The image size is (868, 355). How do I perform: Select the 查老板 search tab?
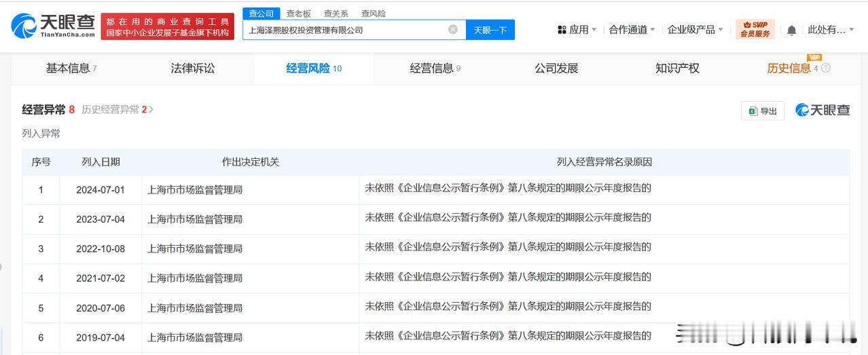pos(299,14)
